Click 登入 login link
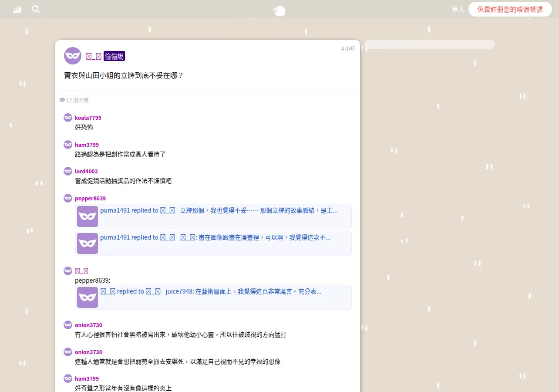This screenshot has width=559, height=392. tap(458, 9)
